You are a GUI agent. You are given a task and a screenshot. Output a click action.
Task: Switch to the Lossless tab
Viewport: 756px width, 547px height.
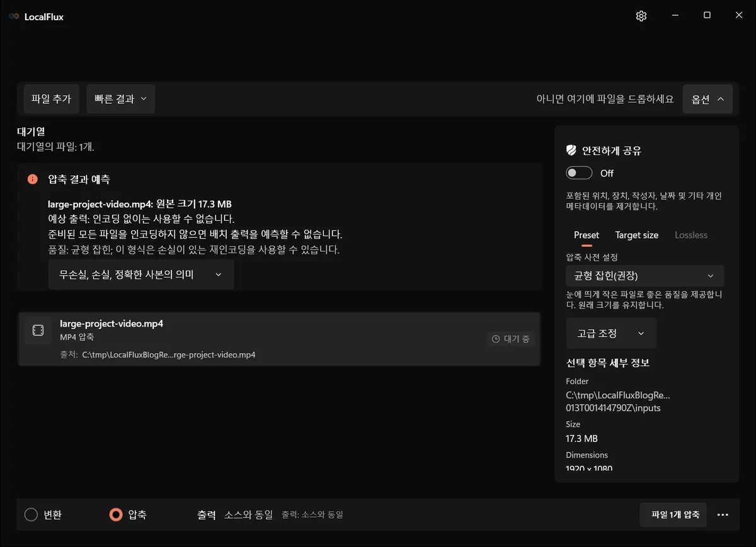[691, 235]
